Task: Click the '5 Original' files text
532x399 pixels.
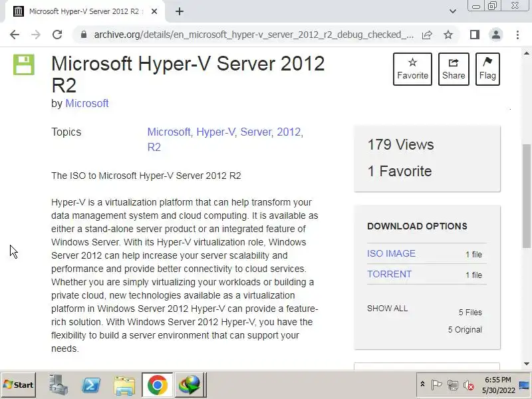Action: pos(465,330)
